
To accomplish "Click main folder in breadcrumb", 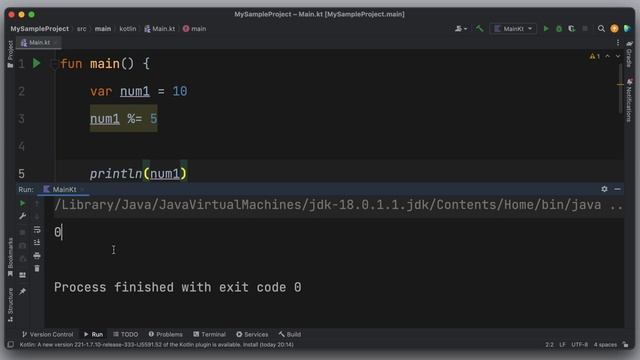I will (103, 29).
